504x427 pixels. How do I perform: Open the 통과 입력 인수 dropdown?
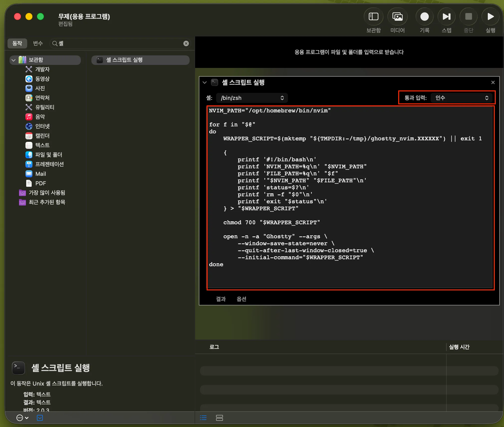461,98
